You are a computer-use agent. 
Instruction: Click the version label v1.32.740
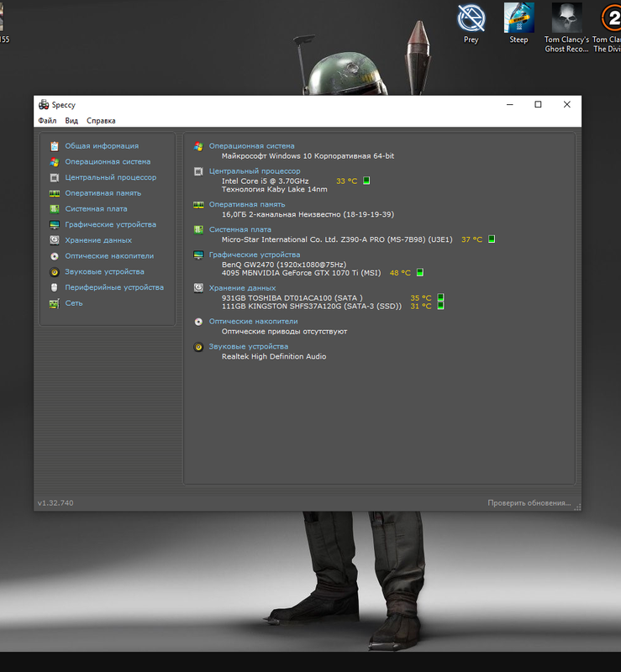tap(55, 503)
